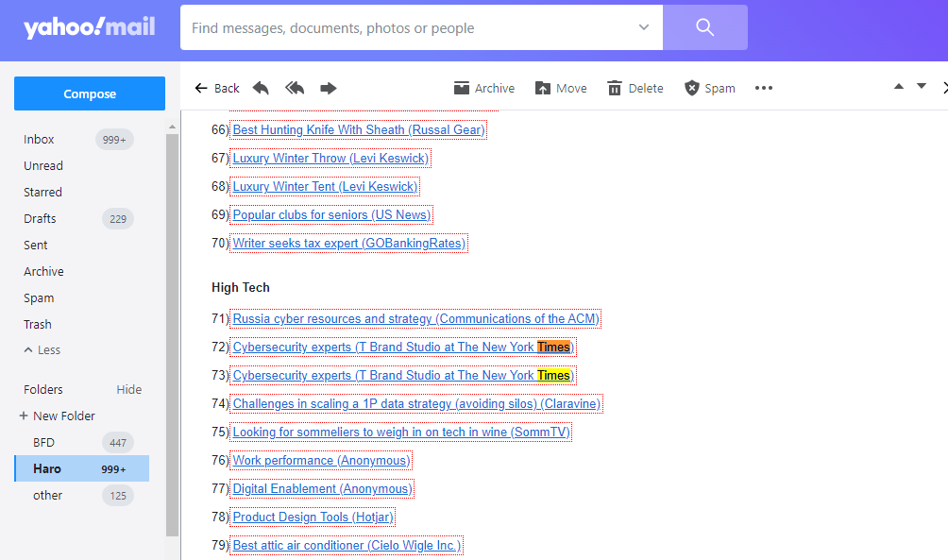Open the Sent folder
948x560 pixels.
tap(36, 245)
